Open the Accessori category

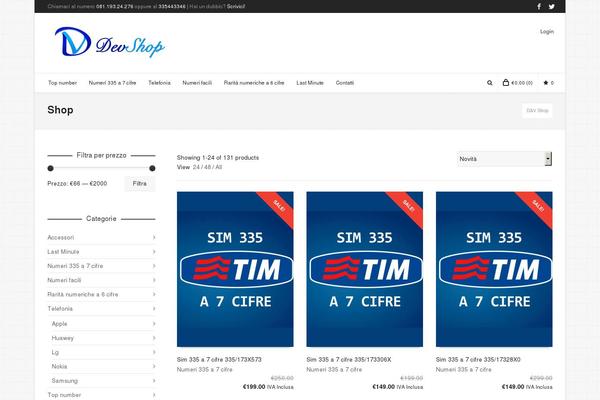[x=61, y=237]
